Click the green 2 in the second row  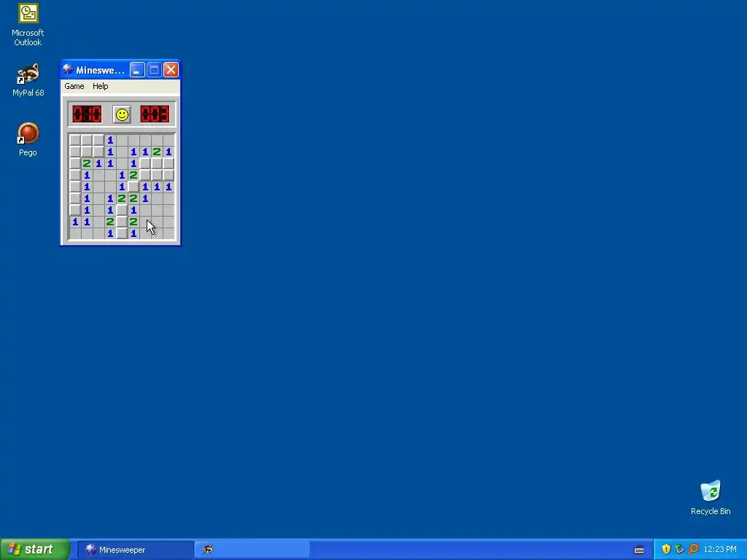pos(157,152)
